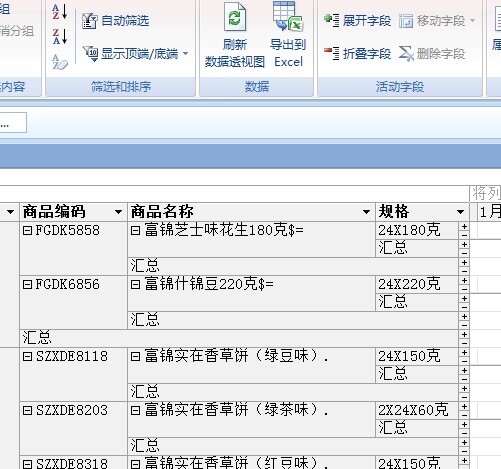
Task: Click 刷新数据透视图 refresh icon
Action: tap(235, 17)
